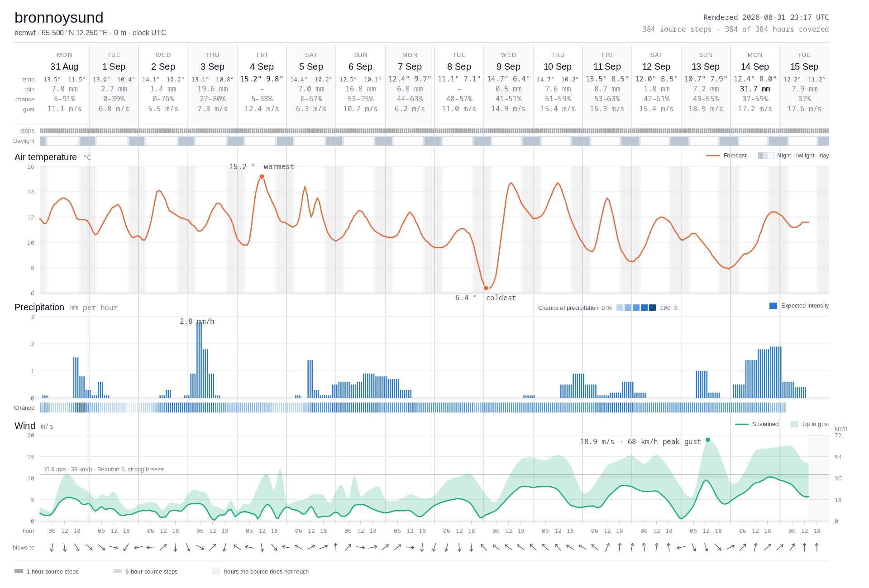Click the 1-hour source steps legend swatch

pos(19,571)
